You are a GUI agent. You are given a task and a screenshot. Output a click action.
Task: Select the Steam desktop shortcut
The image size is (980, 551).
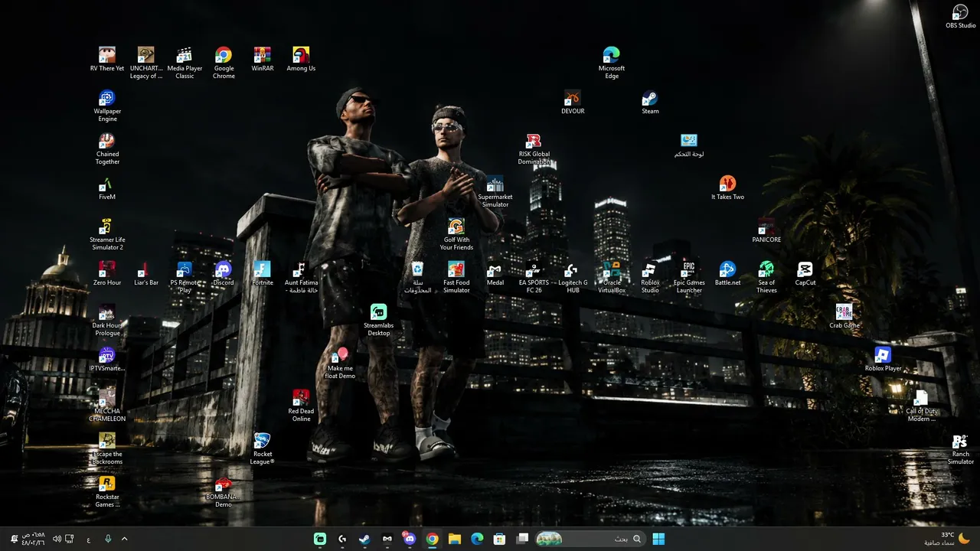[x=650, y=103]
